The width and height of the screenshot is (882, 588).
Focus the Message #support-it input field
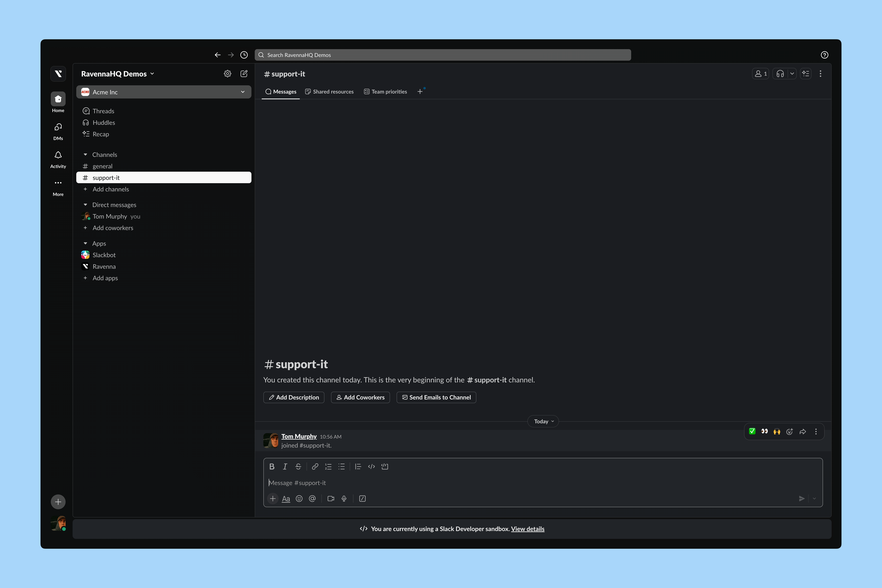(x=525, y=483)
